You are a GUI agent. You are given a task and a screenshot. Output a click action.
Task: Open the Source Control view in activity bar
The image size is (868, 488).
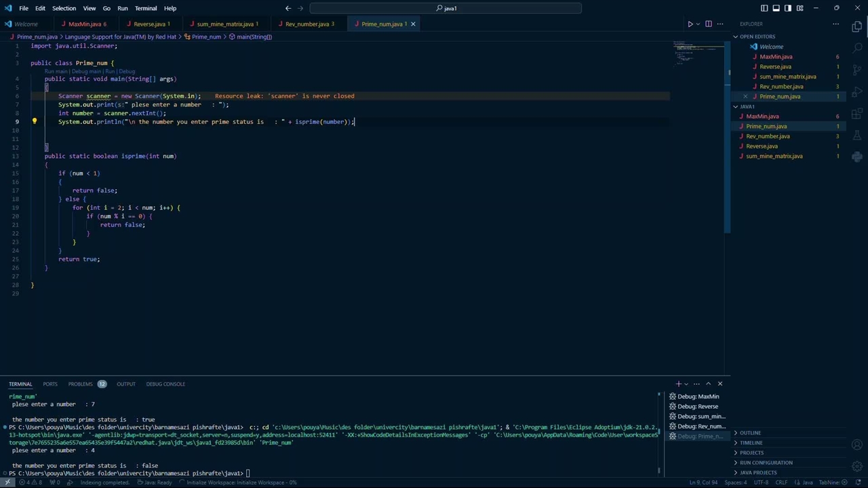[x=857, y=70]
